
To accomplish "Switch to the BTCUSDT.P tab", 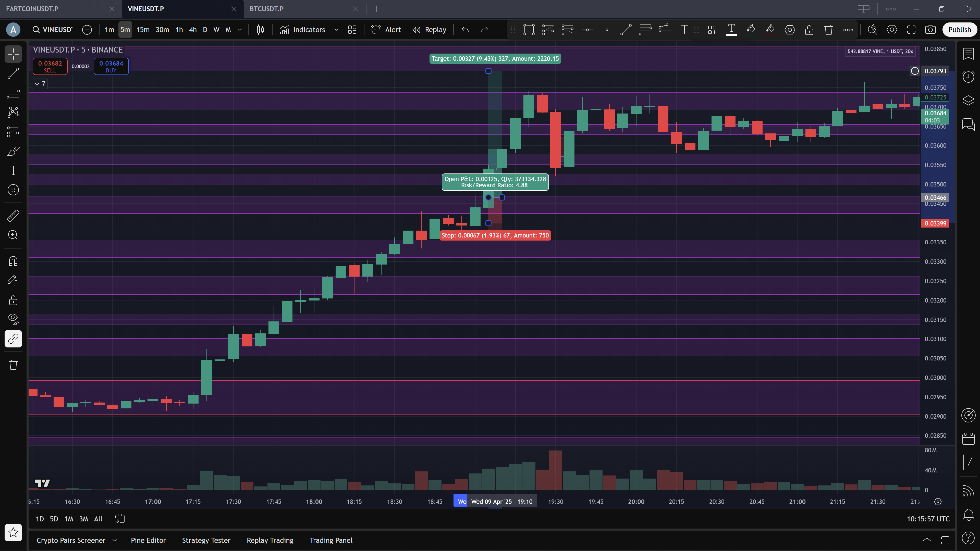I will (x=267, y=9).
